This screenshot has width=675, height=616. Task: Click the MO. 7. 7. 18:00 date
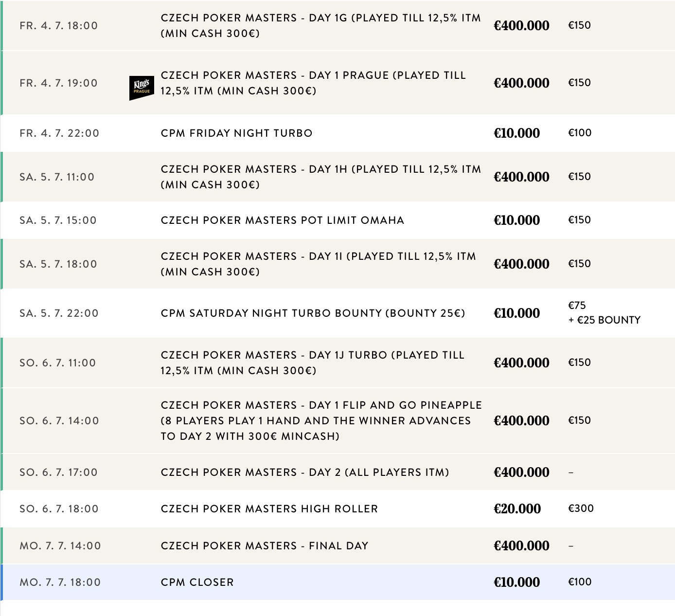pos(60,582)
